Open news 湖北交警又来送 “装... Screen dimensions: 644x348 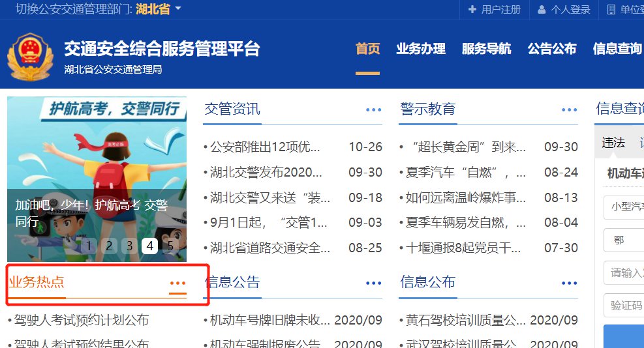(270, 198)
